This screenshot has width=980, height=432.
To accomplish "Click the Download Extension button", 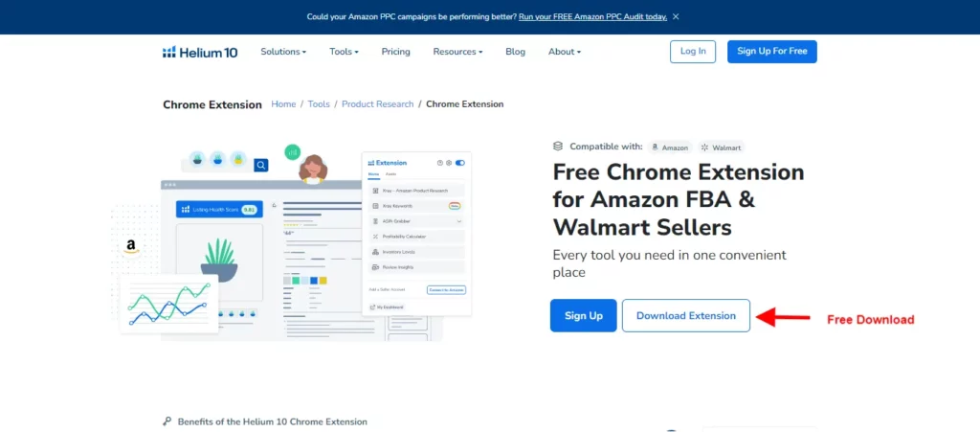I will (685, 316).
